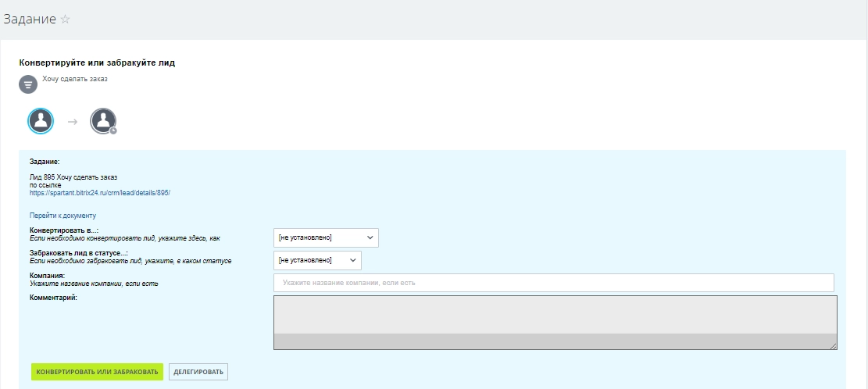
Task: Click the Конвертируйте или забракуйте лид heading
Action: pyautogui.click(x=97, y=62)
